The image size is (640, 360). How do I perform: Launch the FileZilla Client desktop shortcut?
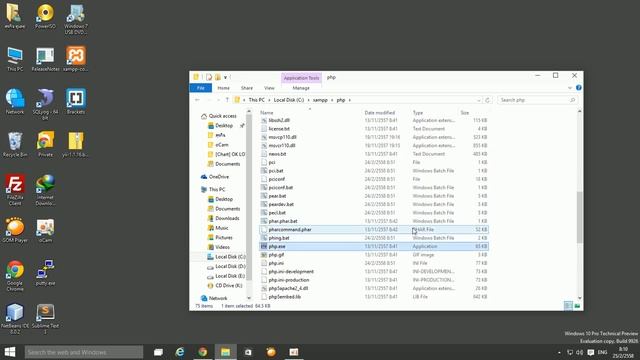tap(15, 190)
